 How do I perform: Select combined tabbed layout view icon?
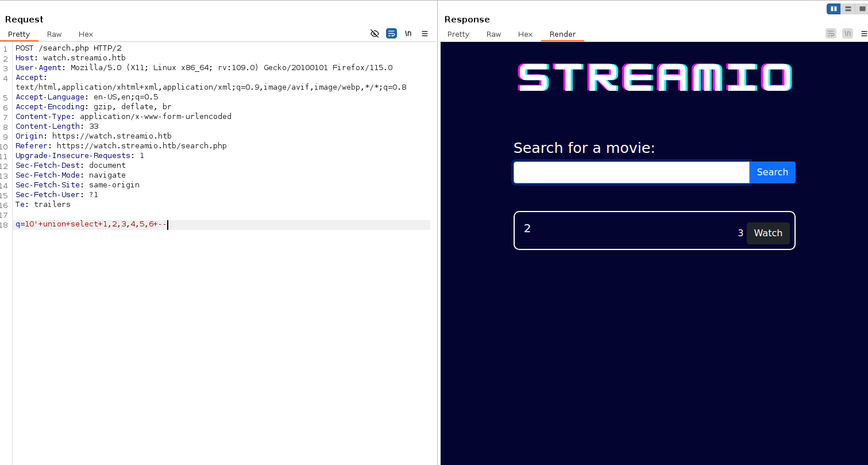[x=862, y=9]
